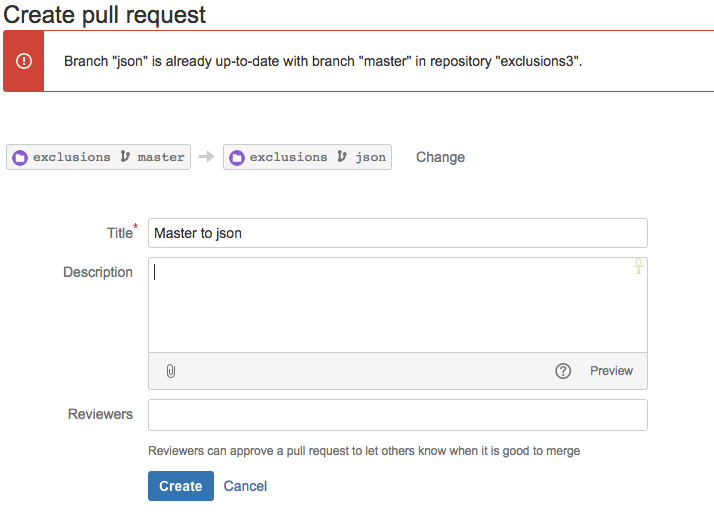Click the source repository icon next to master
This screenshot has height=528, width=714.
click(20, 157)
